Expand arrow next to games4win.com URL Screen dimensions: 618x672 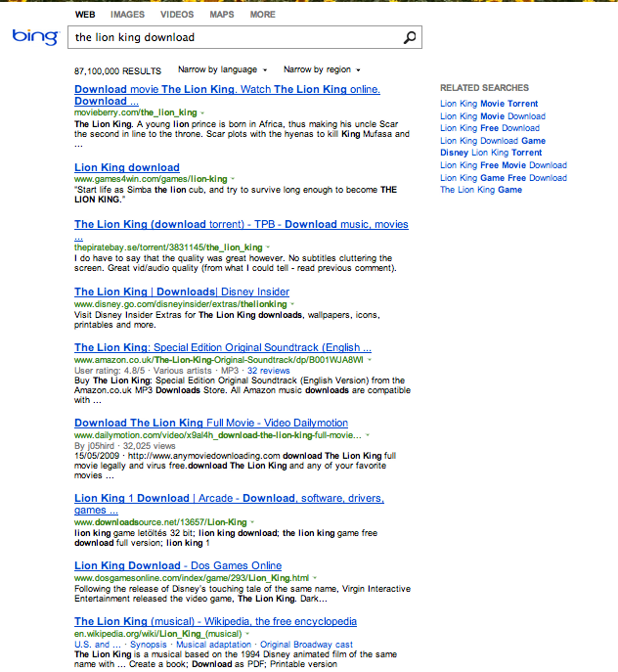point(233,179)
